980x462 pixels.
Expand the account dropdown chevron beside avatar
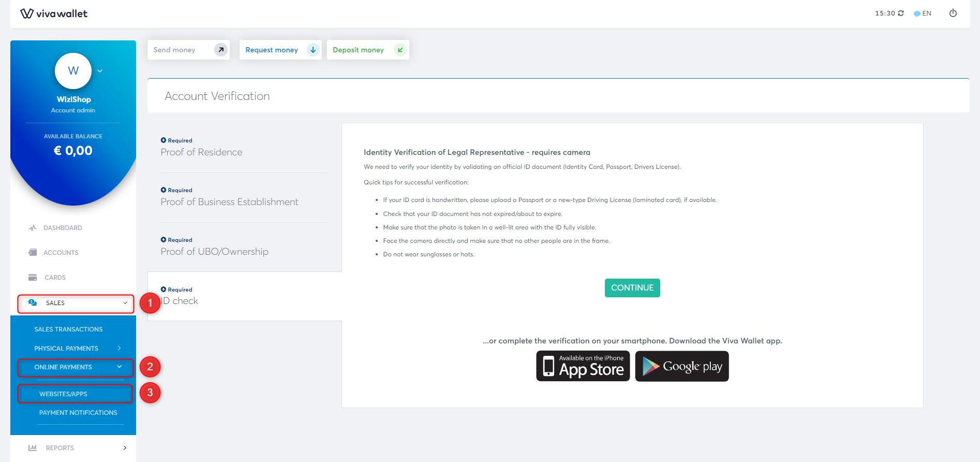[x=100, y=71]
